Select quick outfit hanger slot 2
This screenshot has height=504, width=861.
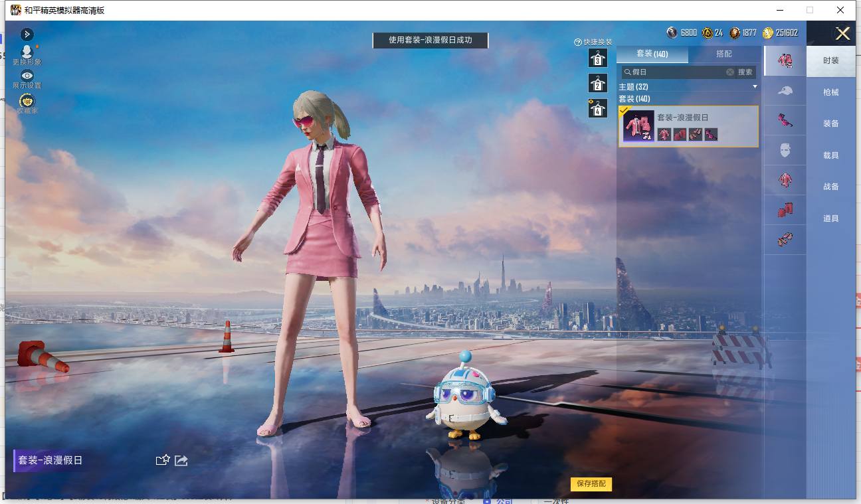click(x=597, y=84)
